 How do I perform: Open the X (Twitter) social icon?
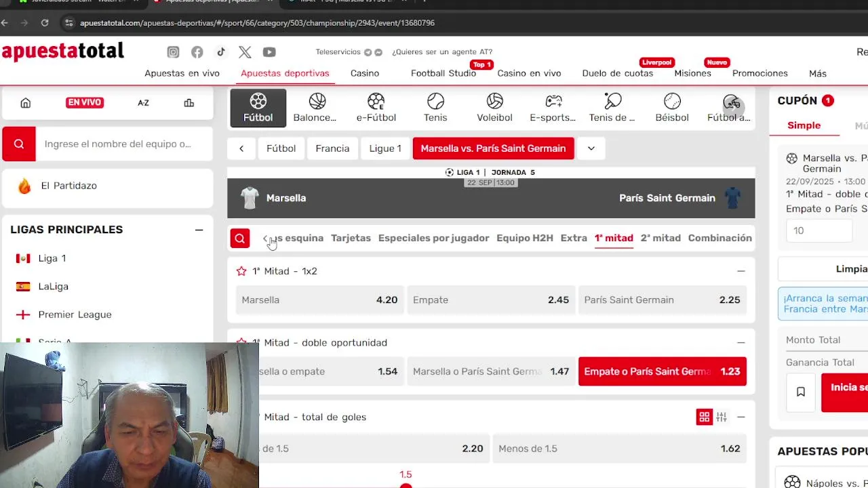(245, 52)
